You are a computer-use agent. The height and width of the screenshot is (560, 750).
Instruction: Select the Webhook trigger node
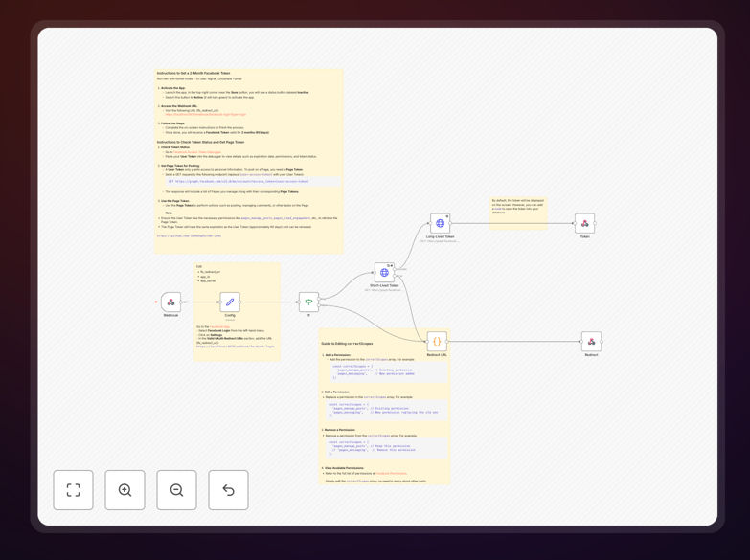(170, 302)
